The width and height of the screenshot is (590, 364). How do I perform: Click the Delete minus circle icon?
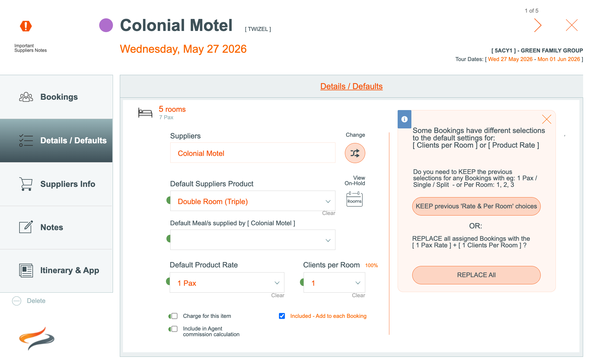pos(17,301)
